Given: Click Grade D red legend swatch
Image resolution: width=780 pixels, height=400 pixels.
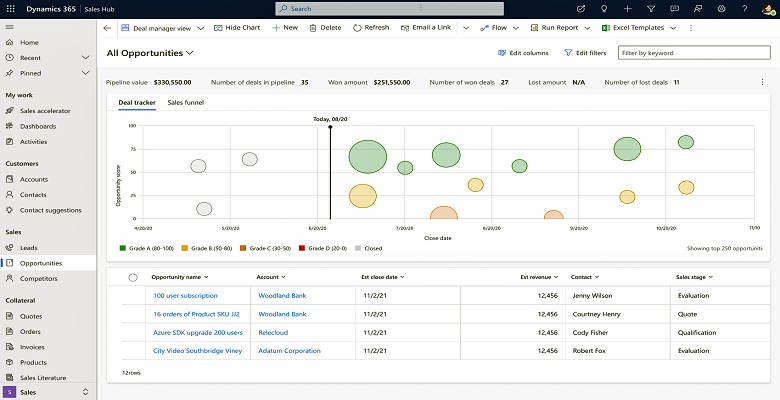Looking at the screenshot, I should click(301, 248).
